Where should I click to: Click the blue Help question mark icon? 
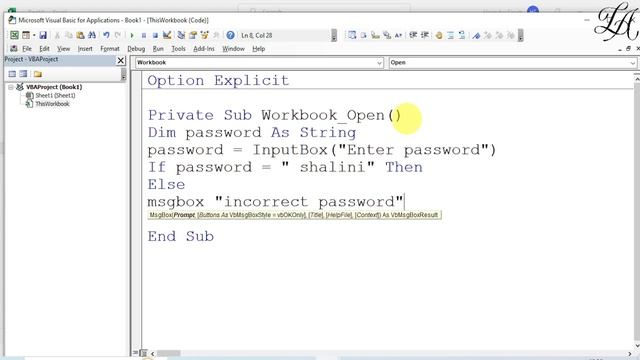point(230,36)
